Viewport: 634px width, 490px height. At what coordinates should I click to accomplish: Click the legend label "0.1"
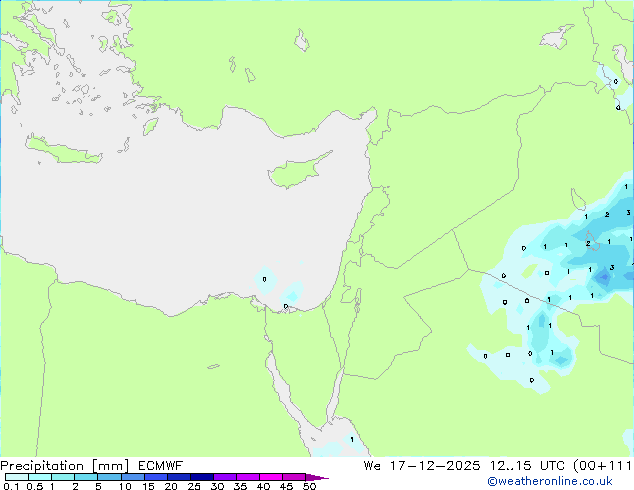[x=11, y=486]
